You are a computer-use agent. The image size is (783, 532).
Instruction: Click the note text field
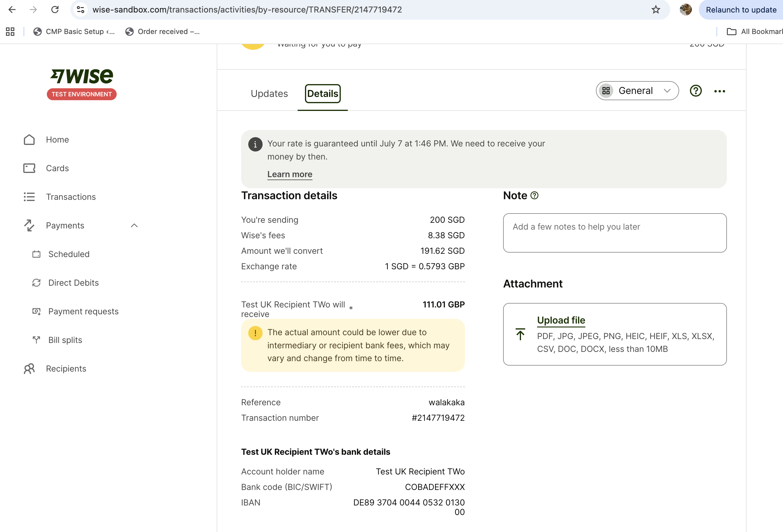(x=614, y=233)
